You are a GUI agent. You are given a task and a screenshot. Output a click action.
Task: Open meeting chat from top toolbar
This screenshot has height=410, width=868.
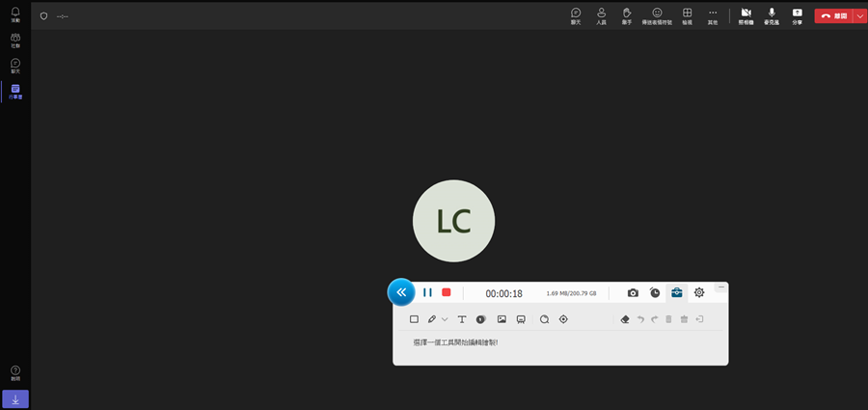click(x=576, y=16)
